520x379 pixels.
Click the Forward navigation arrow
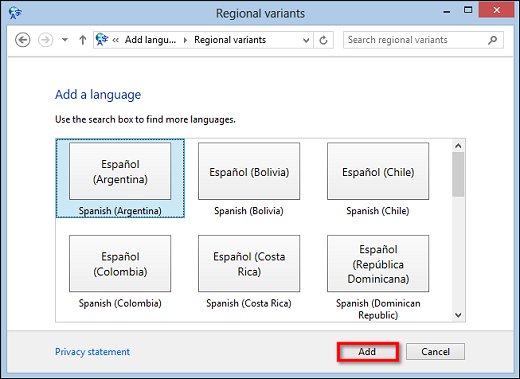pyautogui.click(x=45, y=40)
